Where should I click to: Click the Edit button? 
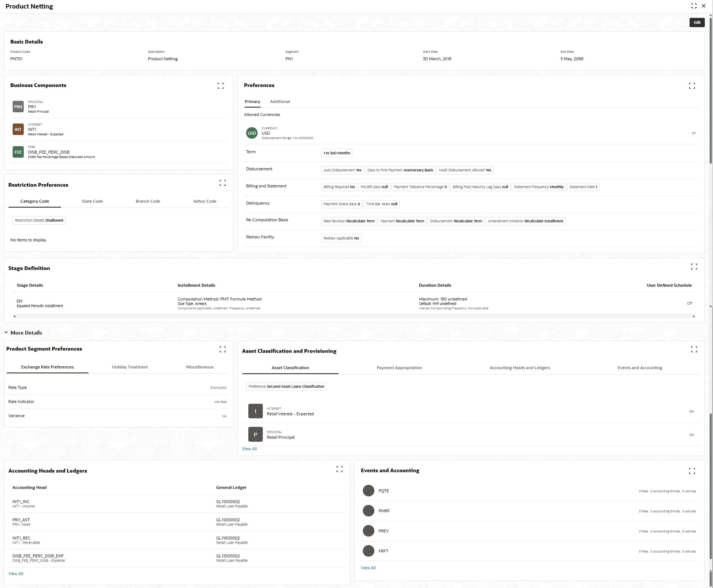tap(697, 23)
